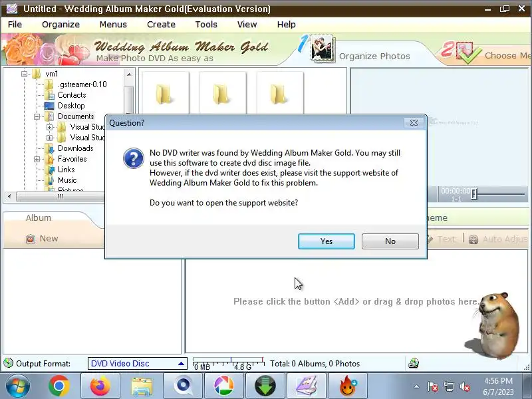Viewport: 532px width, 399px height.
Task: Click the Action Center flag icon
Action: point(433,386)
